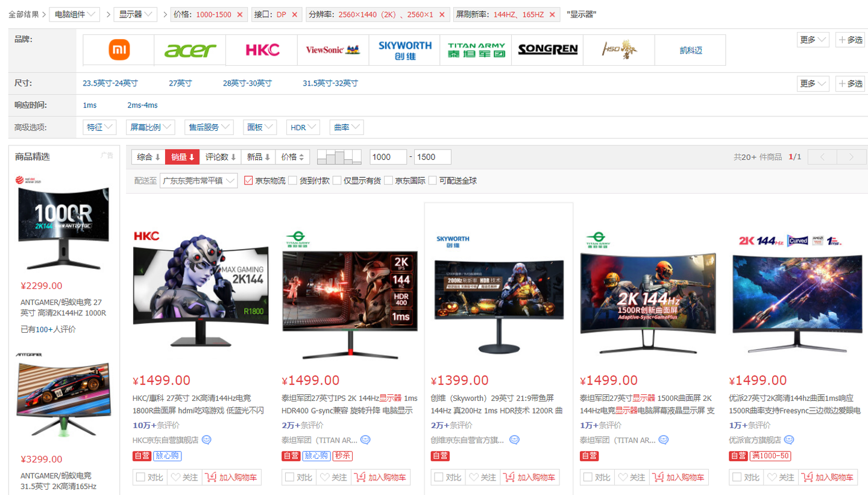Image resolution: width=868 pixels, height=495 pixels.
Task: Remove the 分辨率 2560×1440 filter
Action: [x=441, y=14]
